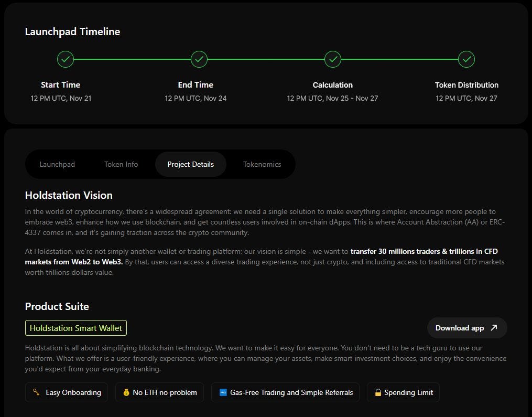
Task: Click the Calculation step checkmark icon
Action: [333, 59]
